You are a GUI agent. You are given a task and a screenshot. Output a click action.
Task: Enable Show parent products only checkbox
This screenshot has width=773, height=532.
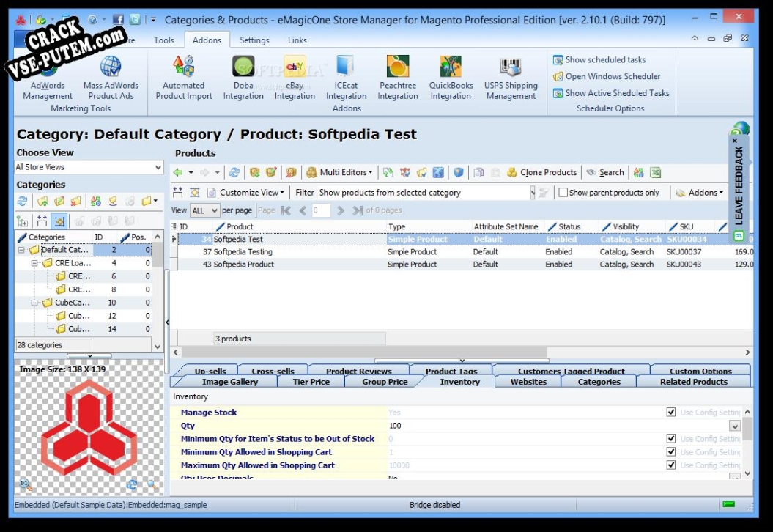(x=563, y=193)
